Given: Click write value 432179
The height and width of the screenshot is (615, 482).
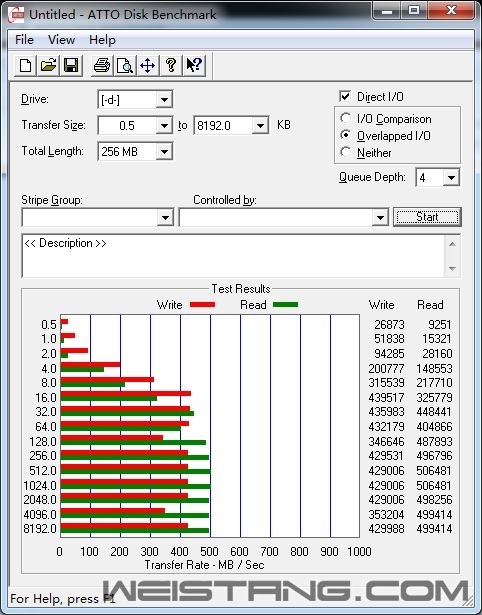Looking at the screenshot, I should click(x=386, y=426).
